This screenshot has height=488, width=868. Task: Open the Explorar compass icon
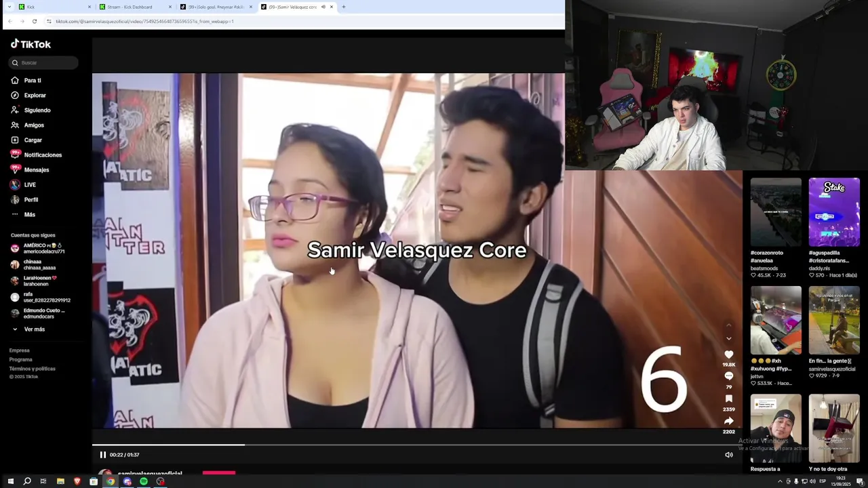point(15,95)
